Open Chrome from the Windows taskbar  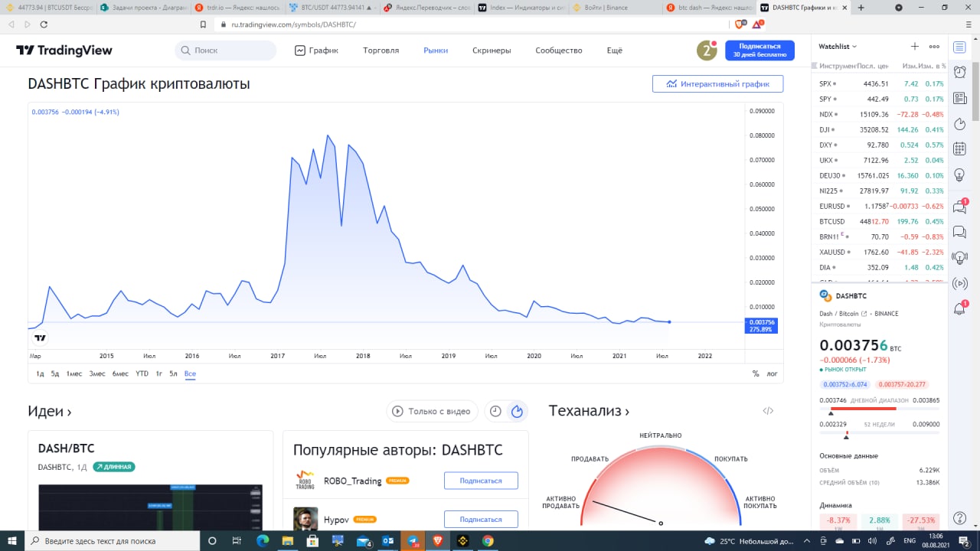pyautogui.click(x=488, y=541)
